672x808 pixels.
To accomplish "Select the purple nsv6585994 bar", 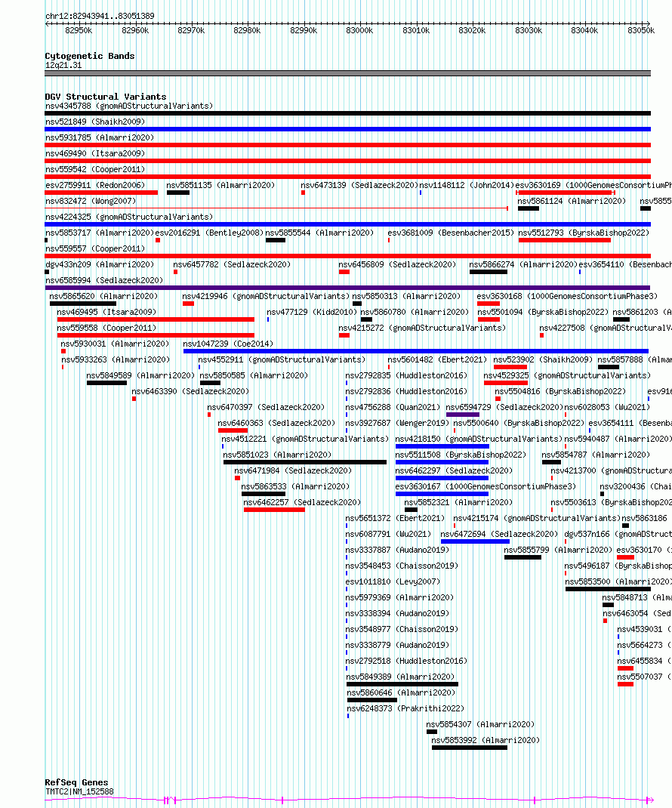I will tap(348, 288).
